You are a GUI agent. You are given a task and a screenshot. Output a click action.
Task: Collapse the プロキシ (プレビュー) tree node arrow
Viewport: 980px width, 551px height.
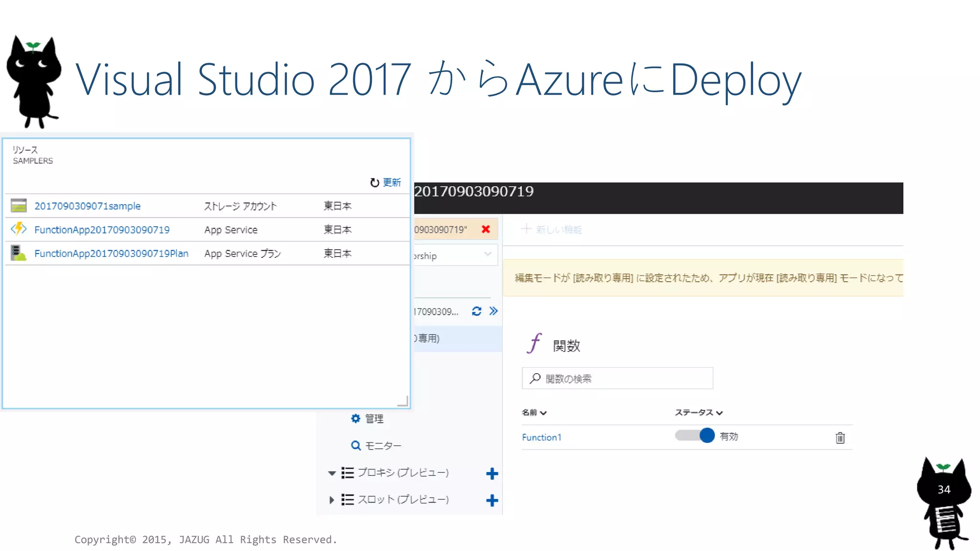(332, 473)
